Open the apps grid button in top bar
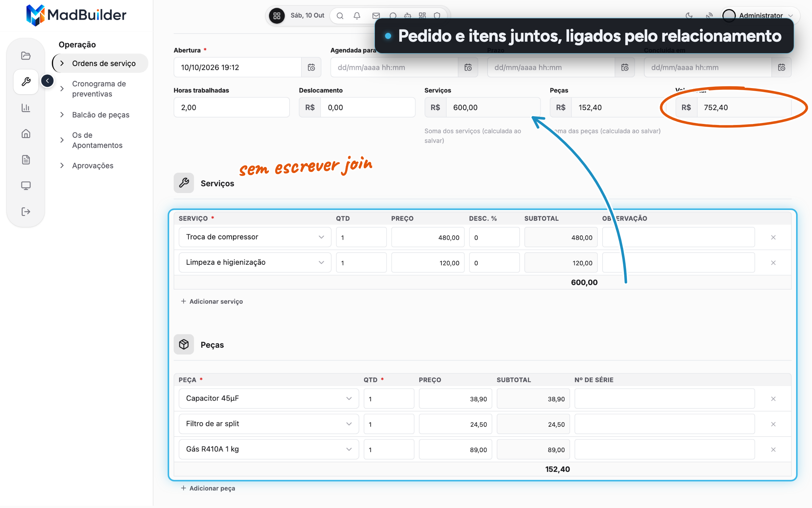 tap(277, 16)
